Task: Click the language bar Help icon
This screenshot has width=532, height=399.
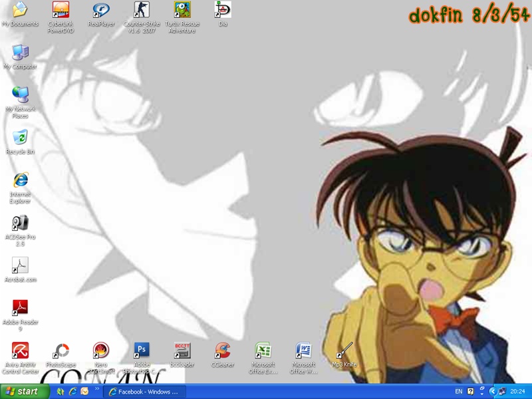Action: point(471,392)
